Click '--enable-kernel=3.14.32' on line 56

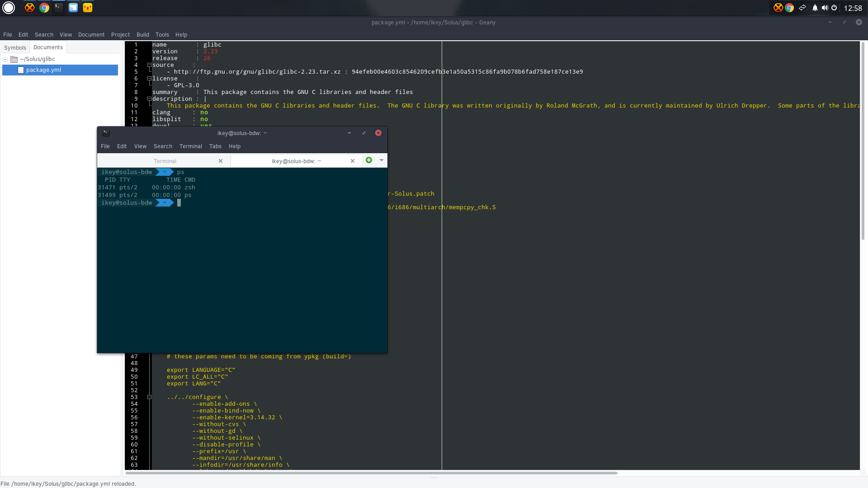tap(234, 418)
